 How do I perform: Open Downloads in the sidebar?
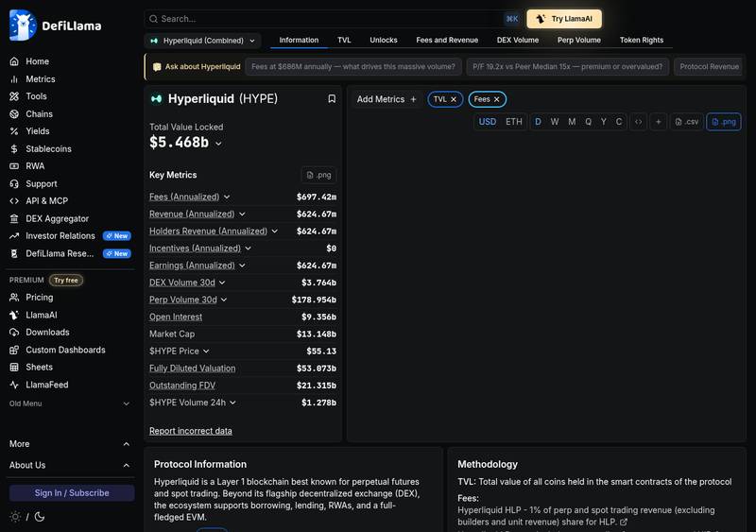point(47,333)
